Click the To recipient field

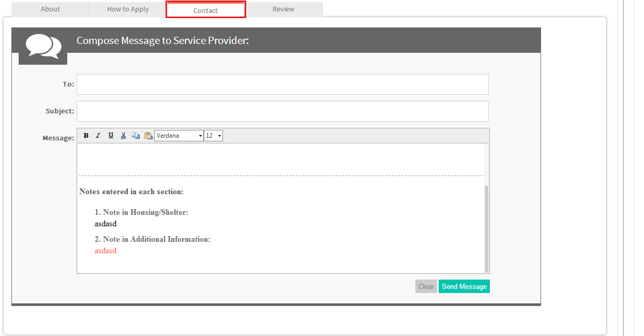pos(282,84)
